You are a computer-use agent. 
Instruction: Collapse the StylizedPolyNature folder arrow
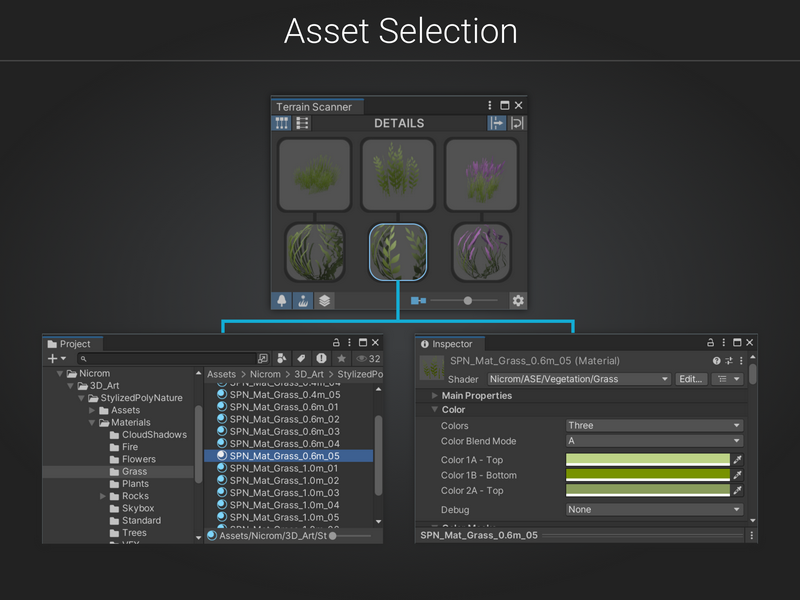[81, 398]
